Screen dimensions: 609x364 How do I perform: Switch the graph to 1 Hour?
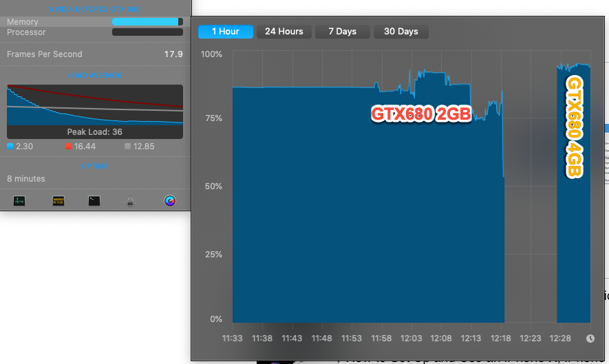click(226, 32)
